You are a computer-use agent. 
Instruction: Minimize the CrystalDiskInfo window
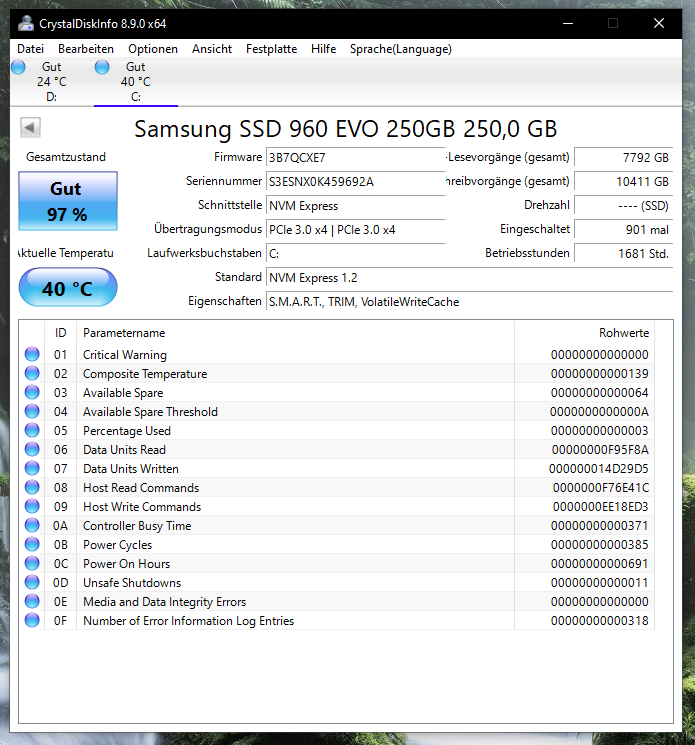[x=568, y=23]
